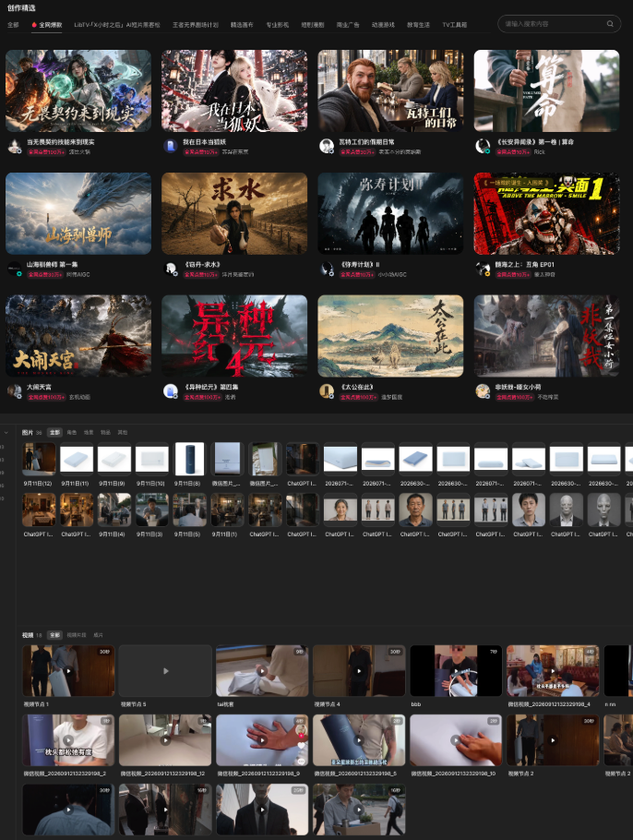633x840 pixels.
Task: Switch to the 专业影视 tab
Action: point(278,25)
